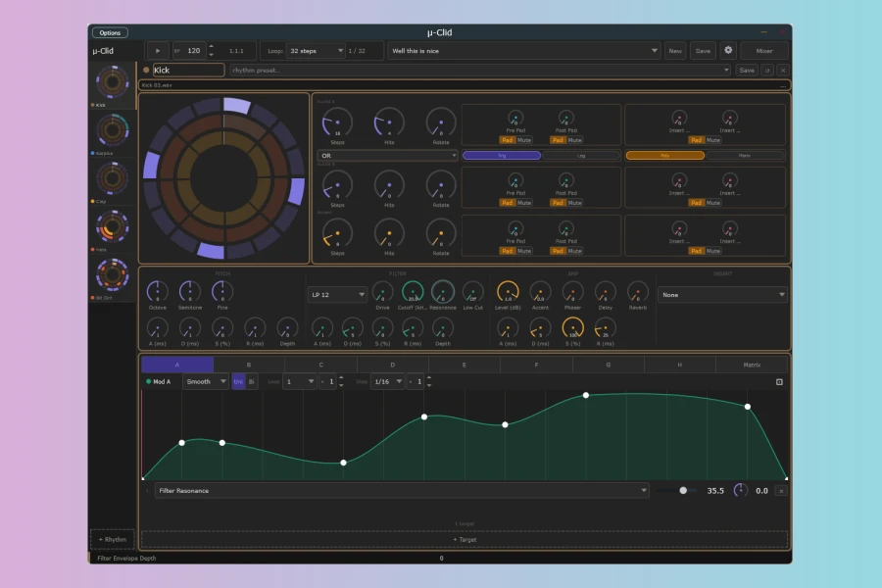The width and height of the screenshot is (882, 588).
Task: Click the amp Delay knob
Action: click(x=606, y=292)
